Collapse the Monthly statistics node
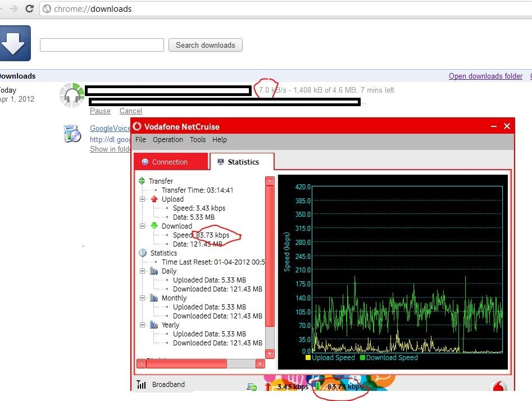Image resolution: width=532 pixels, height=401 pixels. 143,298
